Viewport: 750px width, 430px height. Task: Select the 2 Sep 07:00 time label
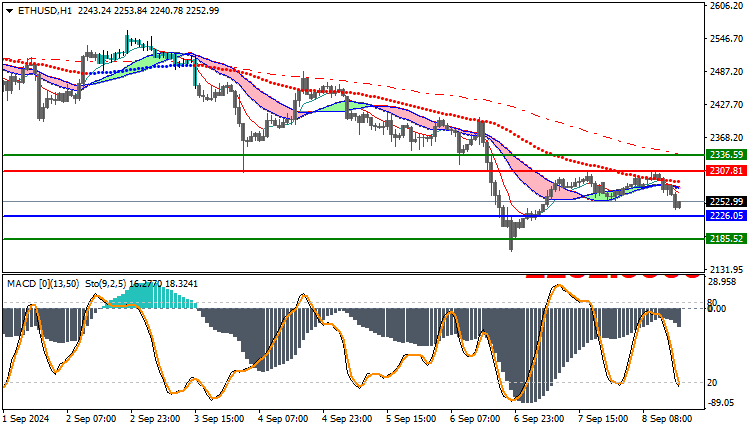(91, 419)
